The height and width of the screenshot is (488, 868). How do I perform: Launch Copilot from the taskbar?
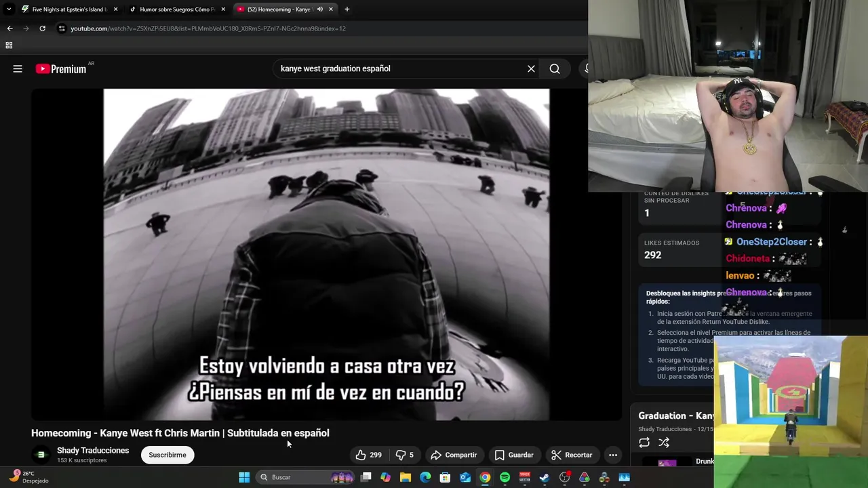386,477
